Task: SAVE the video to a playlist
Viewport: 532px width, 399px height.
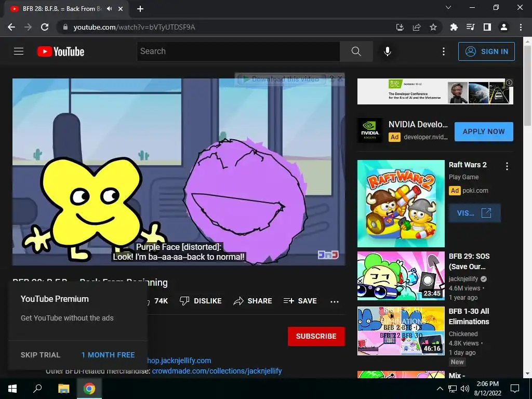Action: pos(300,301)
